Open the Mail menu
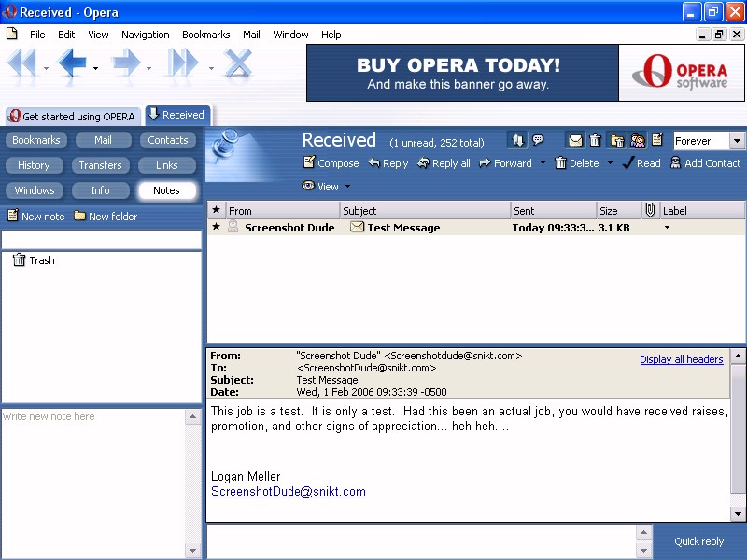The height and width of the screenshot is (560, 747). pyautogui.click(x=251, y=35)
